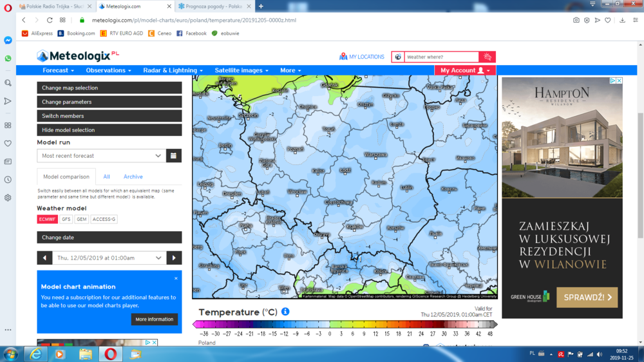
Task: Select the Model comparison tab
Action: point(66,176)
